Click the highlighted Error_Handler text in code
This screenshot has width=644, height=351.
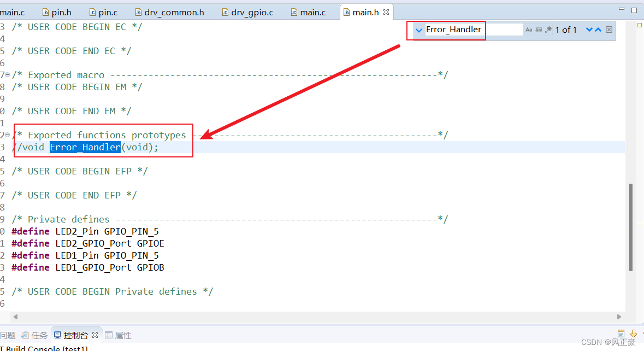[85, 147]
